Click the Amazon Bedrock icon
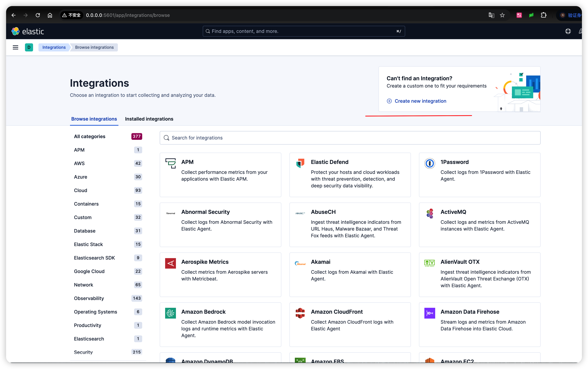This screenshot has height=369, width=588. tap(170, 313)
